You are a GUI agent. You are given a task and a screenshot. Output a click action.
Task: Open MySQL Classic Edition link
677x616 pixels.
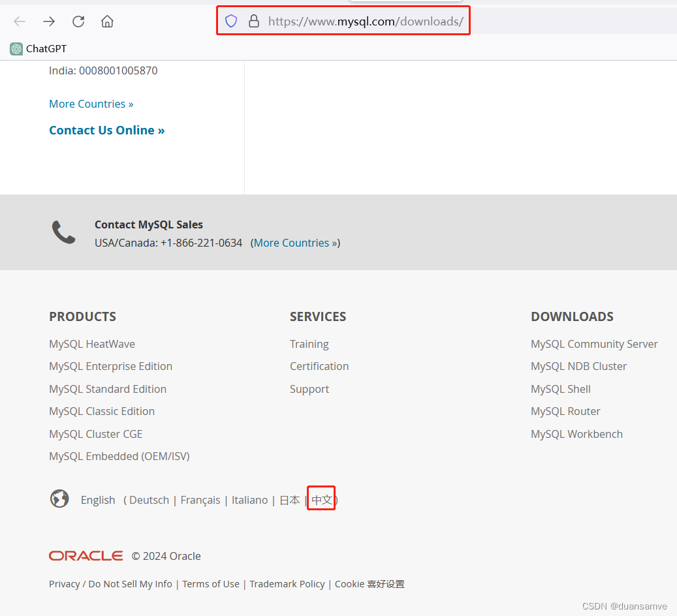(102, 411)
